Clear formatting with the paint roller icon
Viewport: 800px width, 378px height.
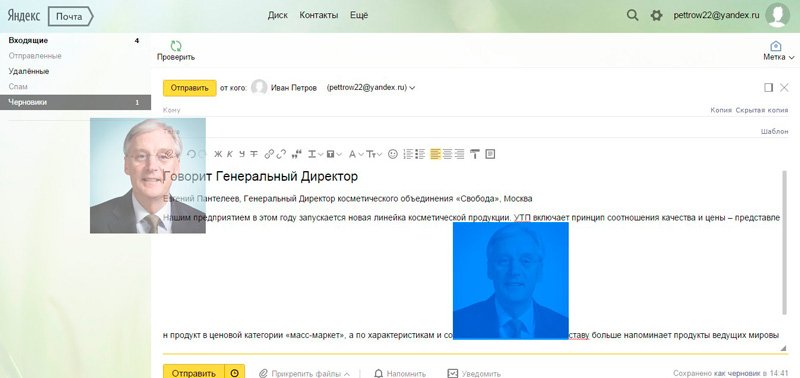pos(475,154)
